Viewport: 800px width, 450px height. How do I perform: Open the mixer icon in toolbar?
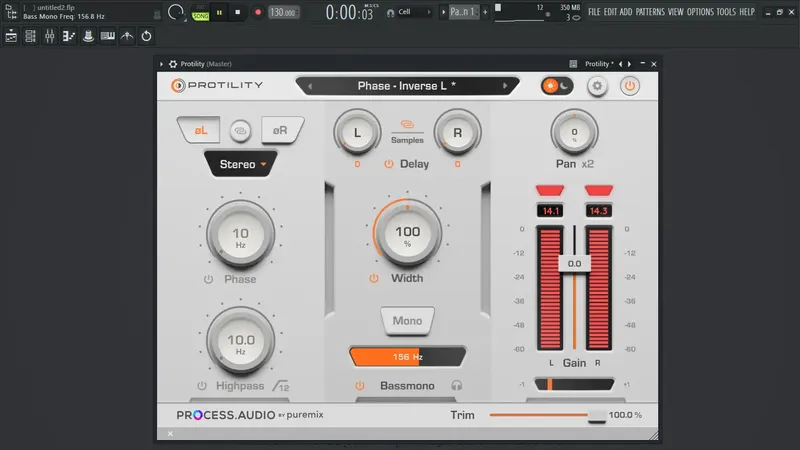pos(49,36)
